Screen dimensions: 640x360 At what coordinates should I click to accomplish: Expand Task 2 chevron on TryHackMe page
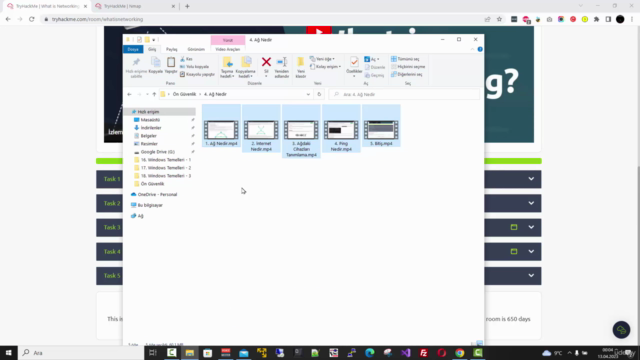[531, 203]
